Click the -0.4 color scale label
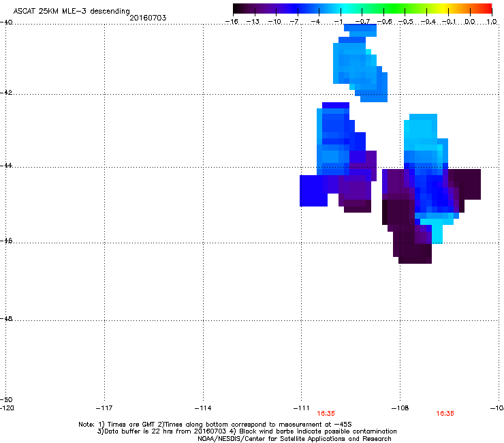504x443 pixels. click(428, 22)
